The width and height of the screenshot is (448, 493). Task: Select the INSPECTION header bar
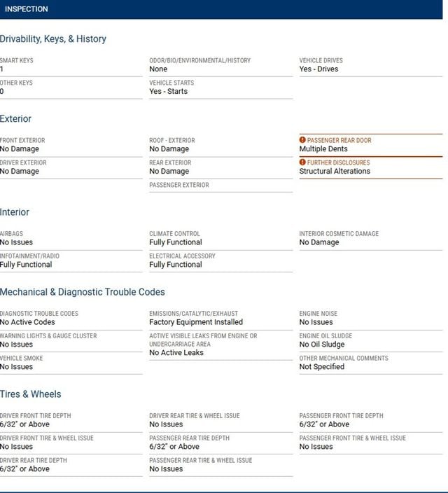tap(221, 9)
